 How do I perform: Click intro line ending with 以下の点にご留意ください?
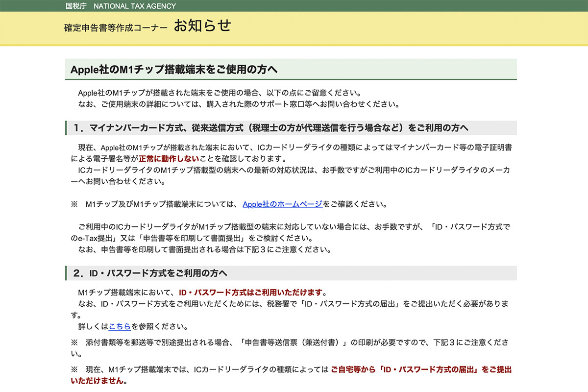pos(220,93)
